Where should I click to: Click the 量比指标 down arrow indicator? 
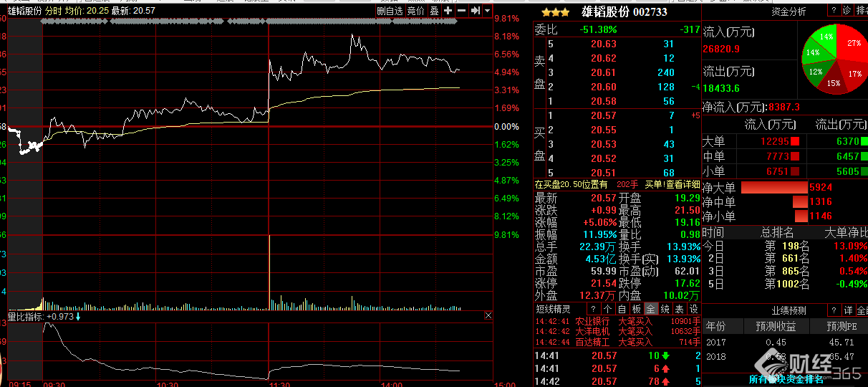click(78, 315)
